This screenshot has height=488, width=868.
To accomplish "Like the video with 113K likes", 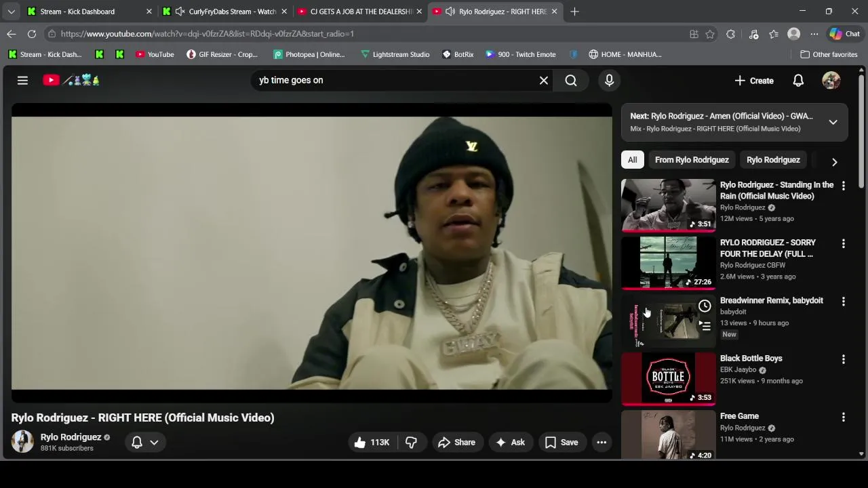I will (372, 442).
